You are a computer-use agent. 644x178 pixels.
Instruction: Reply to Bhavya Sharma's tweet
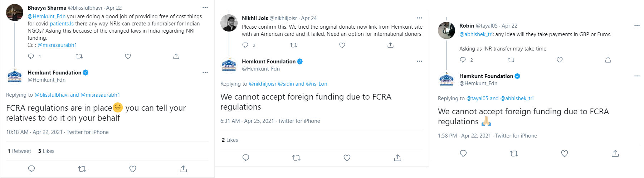(31, 56)
